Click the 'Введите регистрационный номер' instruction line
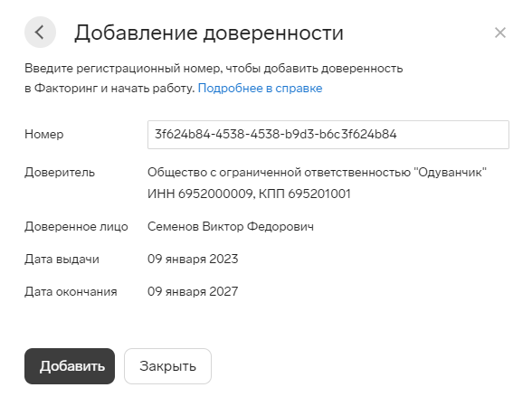The height and width of the screenshot is (397, 532). pos(214,69)
